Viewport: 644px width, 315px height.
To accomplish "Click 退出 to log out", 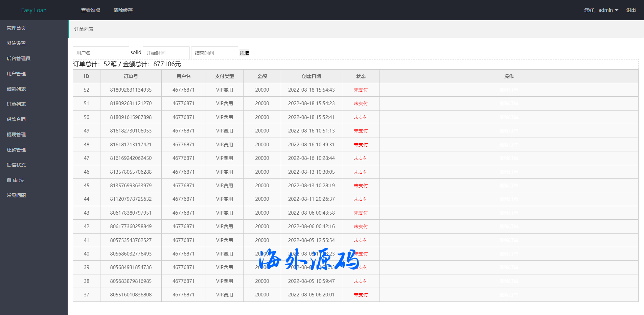I will [631, 10].
